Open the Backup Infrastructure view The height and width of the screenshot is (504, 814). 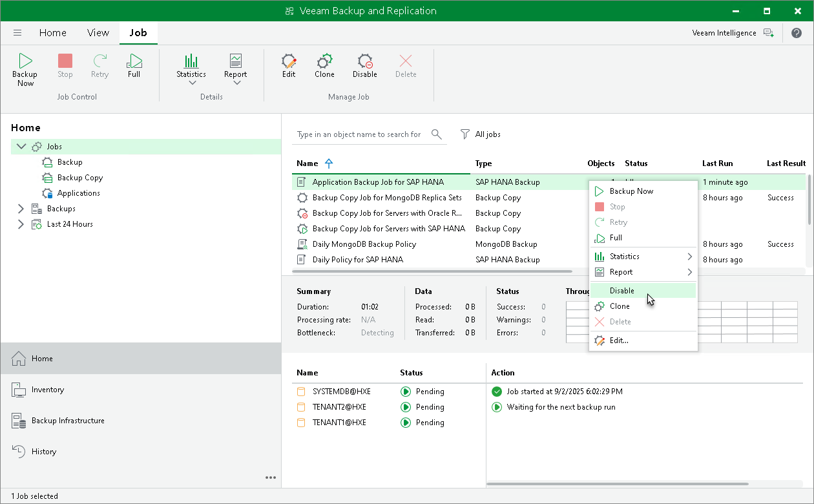coord(67,420)
